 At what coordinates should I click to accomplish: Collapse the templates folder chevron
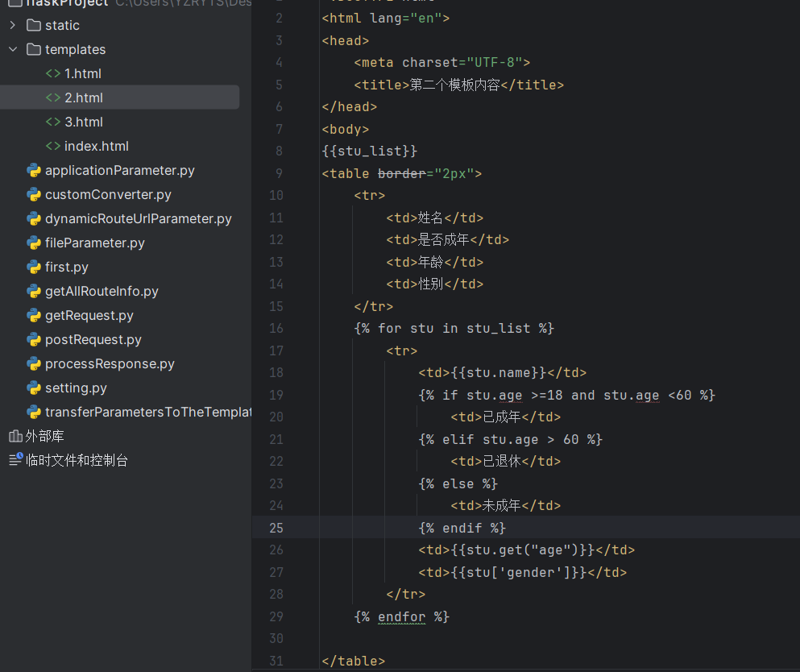(x=13, y=49)
